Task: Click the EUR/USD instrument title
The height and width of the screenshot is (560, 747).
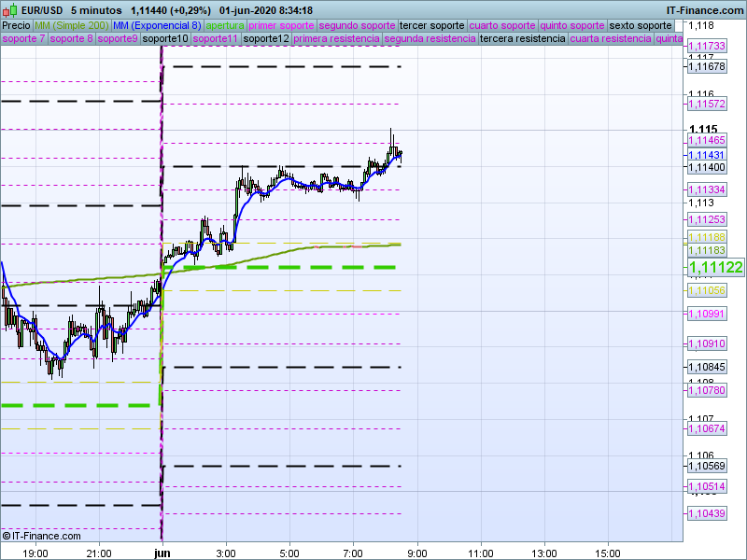Action: [x=42, y=10]
